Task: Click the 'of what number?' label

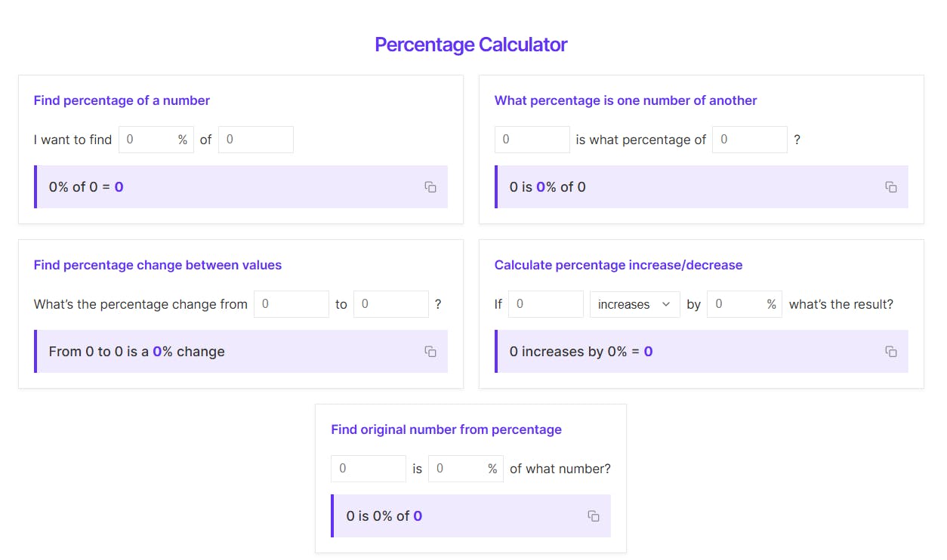Action: pos(560,469)
